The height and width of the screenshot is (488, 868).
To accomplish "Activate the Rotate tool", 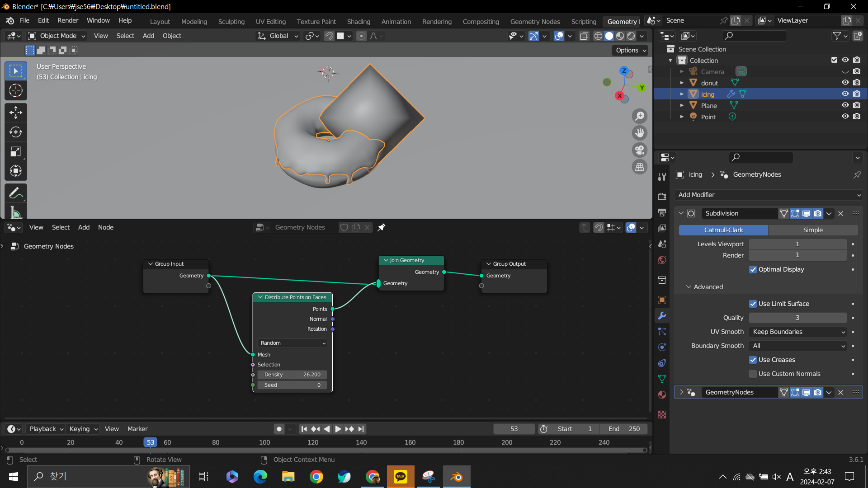I will tap(16, 132).
